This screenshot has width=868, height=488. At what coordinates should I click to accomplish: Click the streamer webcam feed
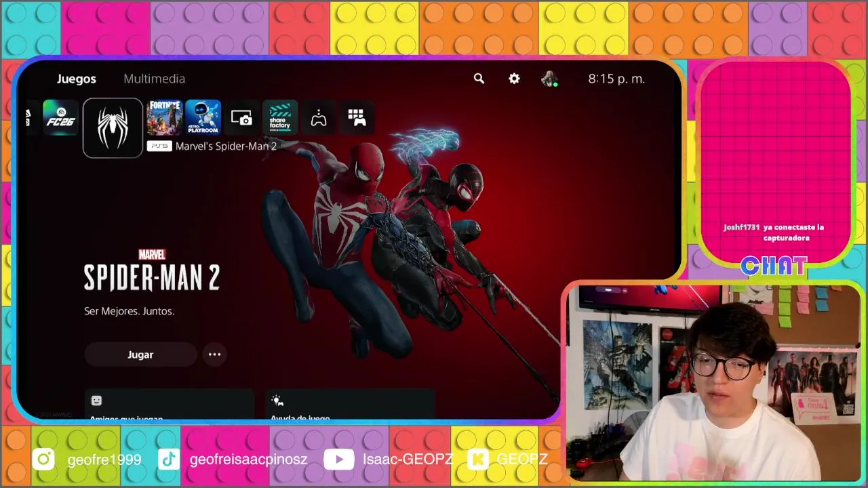click(714, 383)
